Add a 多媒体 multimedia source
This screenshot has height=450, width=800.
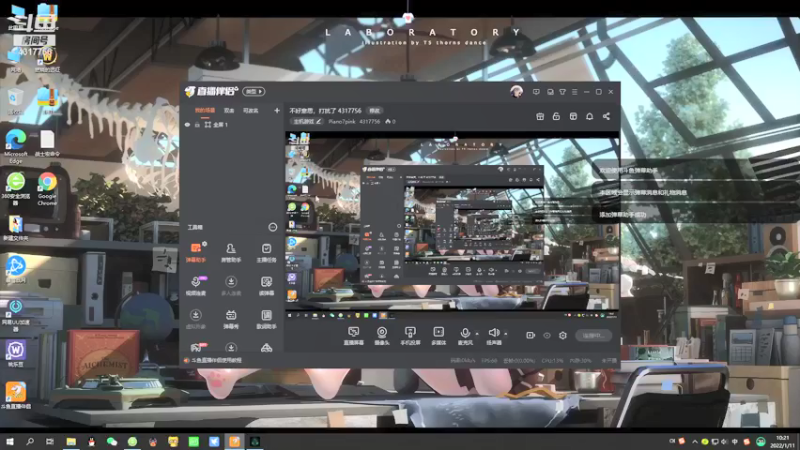(x=438, y=336)
